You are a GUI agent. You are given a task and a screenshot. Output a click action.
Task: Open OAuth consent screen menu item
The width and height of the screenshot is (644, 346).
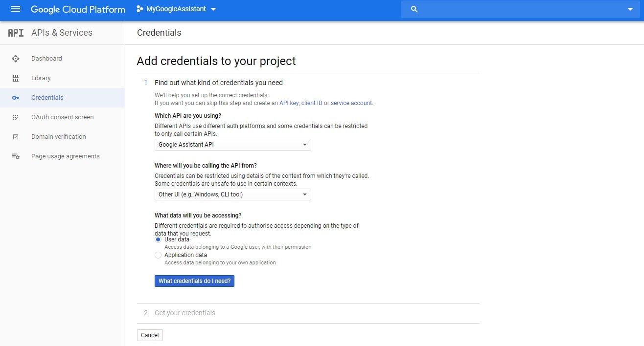tap(62, 117)
